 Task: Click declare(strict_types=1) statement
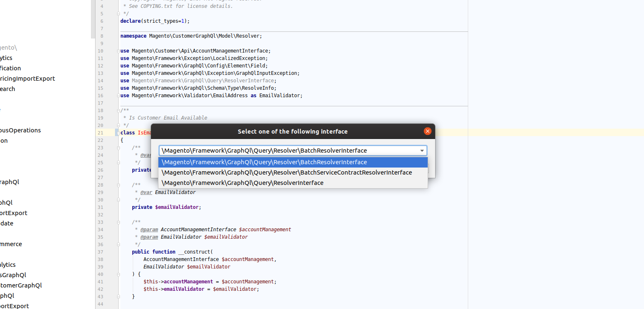(155, 21)
